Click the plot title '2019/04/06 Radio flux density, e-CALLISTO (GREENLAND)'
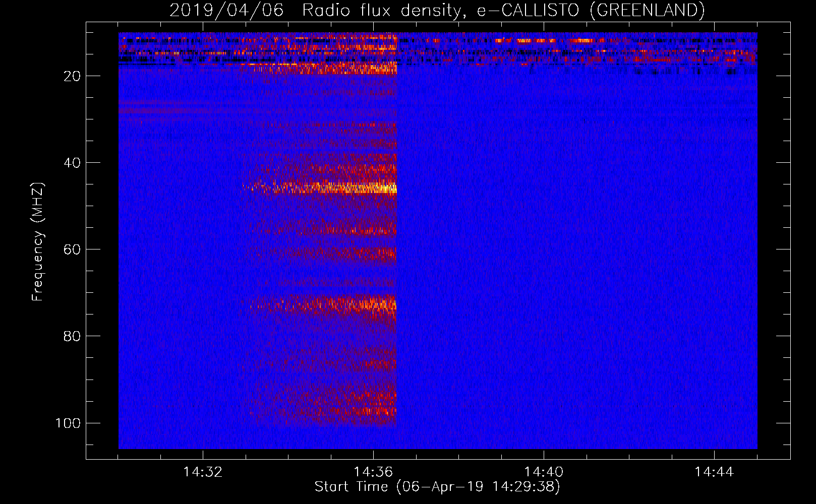 click(437, 10)
